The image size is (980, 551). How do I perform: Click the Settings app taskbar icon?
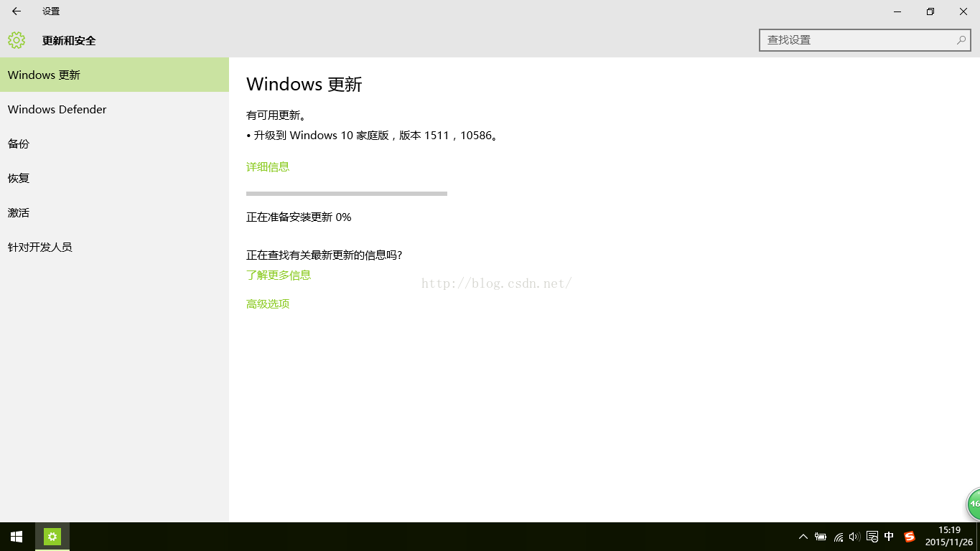pos(52,537)
